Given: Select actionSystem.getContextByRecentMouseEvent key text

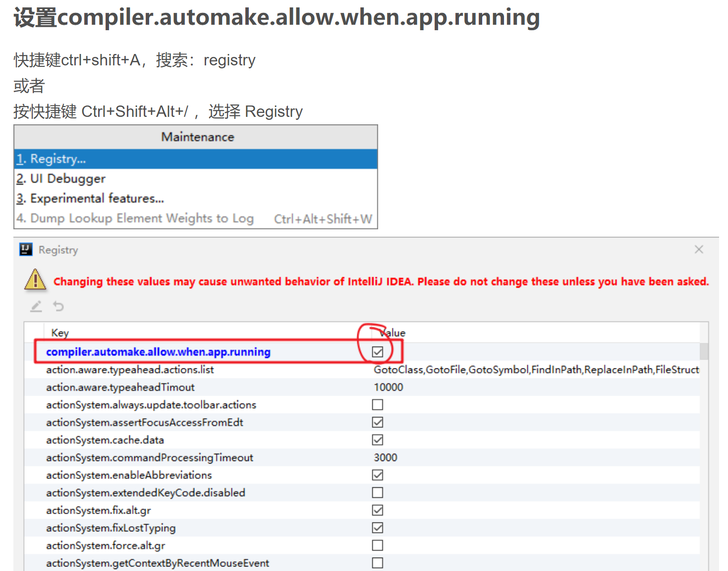Looking at the screenshot, I should (158, 563).
